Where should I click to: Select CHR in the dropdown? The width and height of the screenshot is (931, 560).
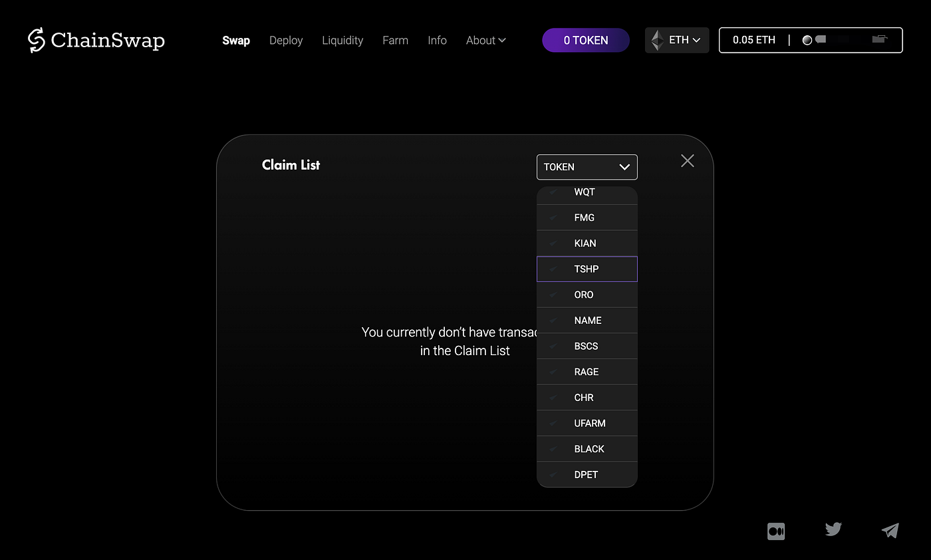click(x=587, y=398)
